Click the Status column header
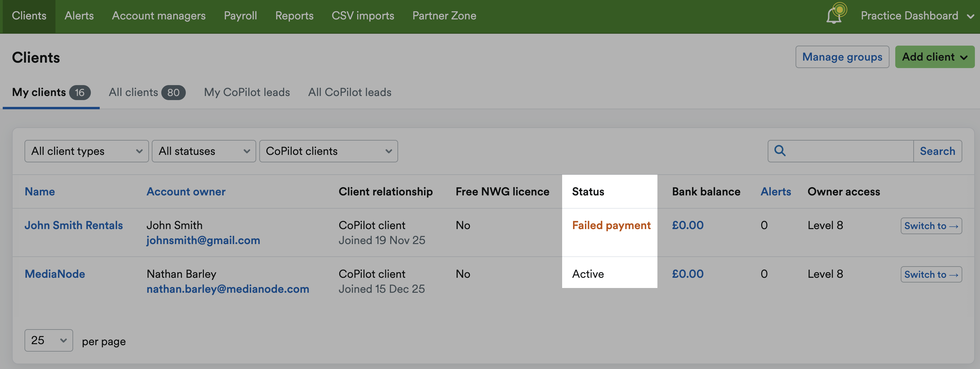Screen dimensions: 980x369 [x=588, y=191]
